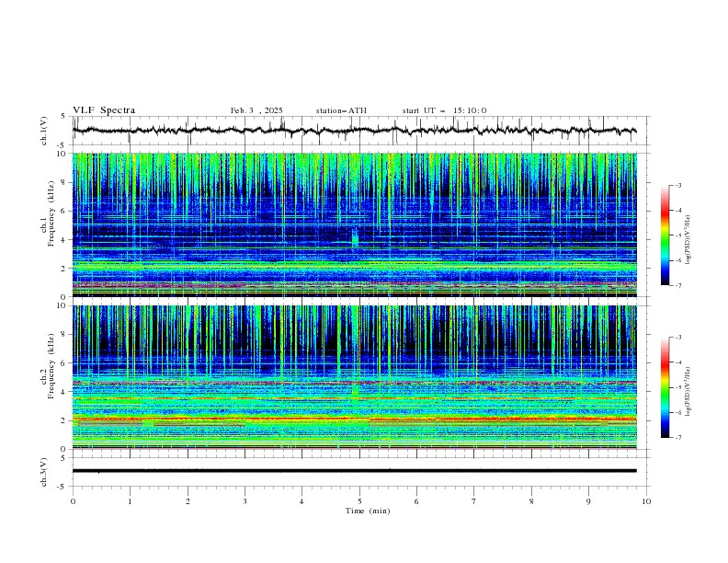Click the "4" kHz tick on the ch.2 frequency axis
728x563 pixels.
[x=63, y=392]
